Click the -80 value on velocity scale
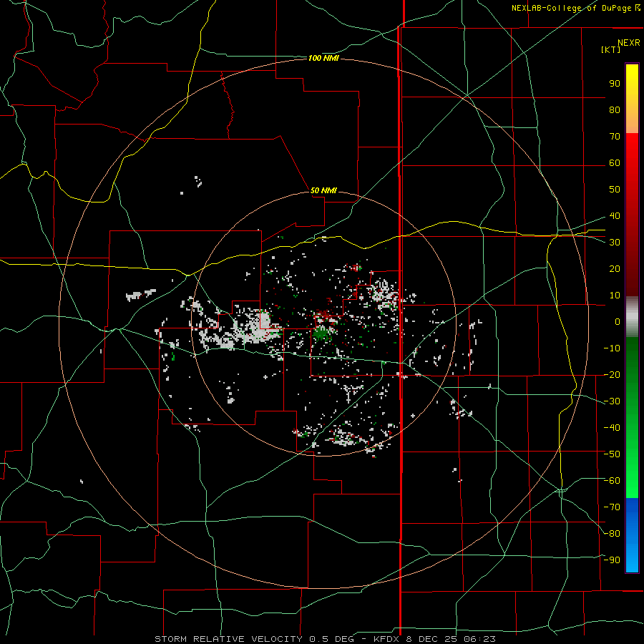 click(612, 534)
